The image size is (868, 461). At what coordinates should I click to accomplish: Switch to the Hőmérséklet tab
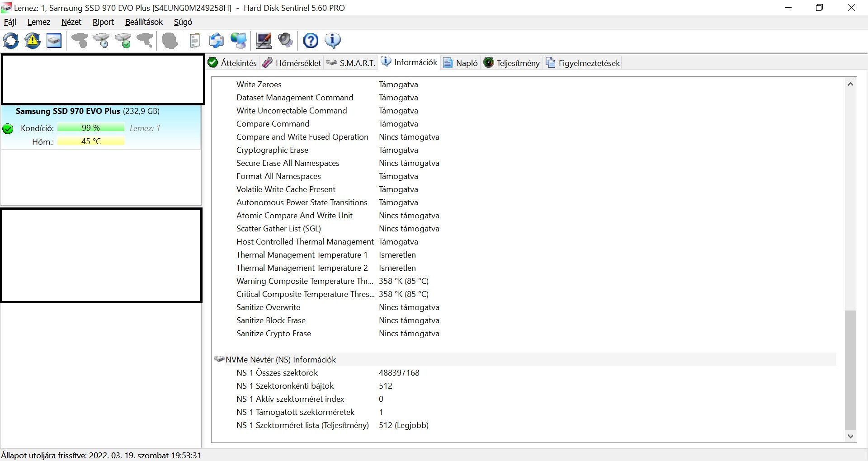click(x=292, y=63)
